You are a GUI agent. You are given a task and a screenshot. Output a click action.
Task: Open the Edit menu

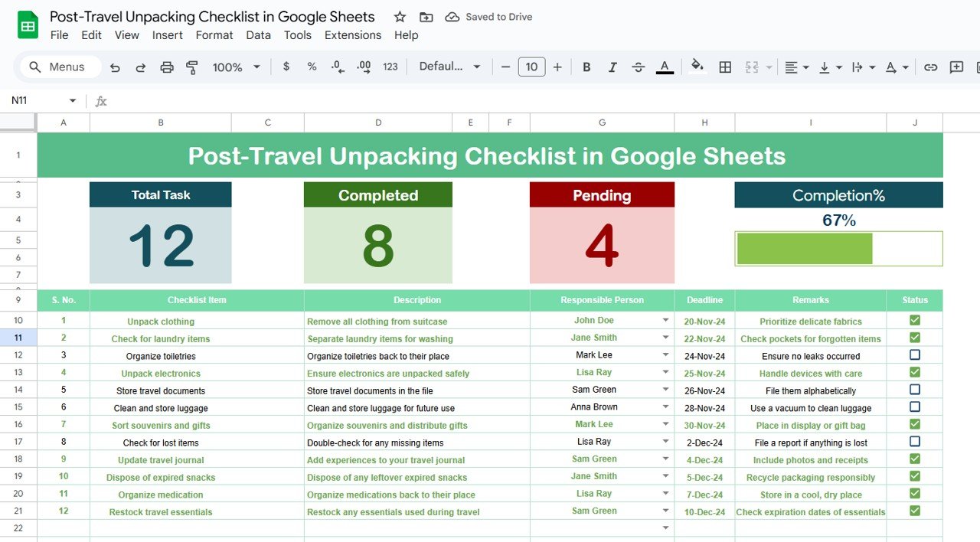pyautogui.click(x=91, y=35)
